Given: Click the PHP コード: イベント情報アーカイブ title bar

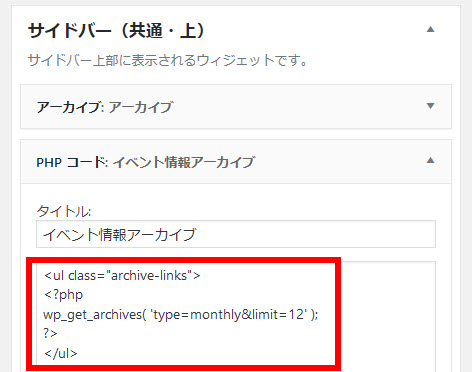Looking at the screenshot, I should 236,162.
